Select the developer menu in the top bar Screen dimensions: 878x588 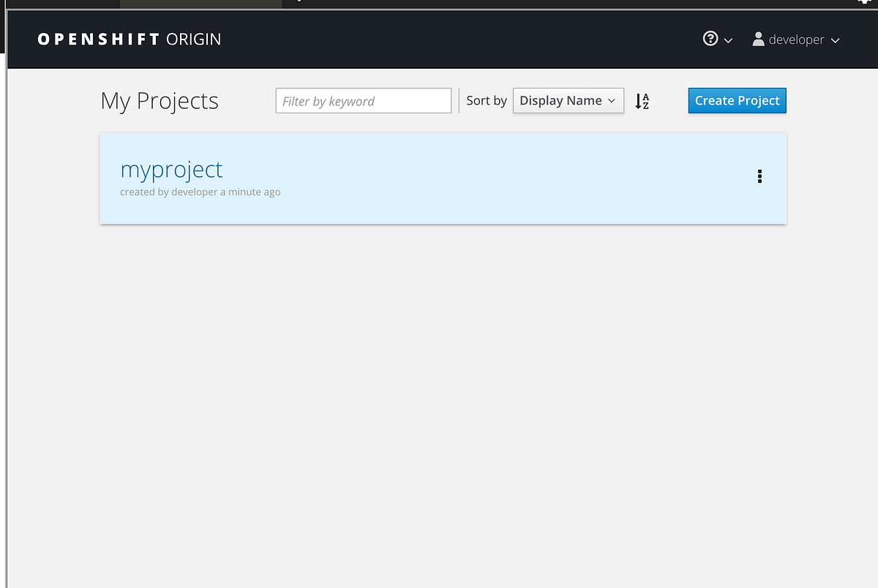coord(796,39)
